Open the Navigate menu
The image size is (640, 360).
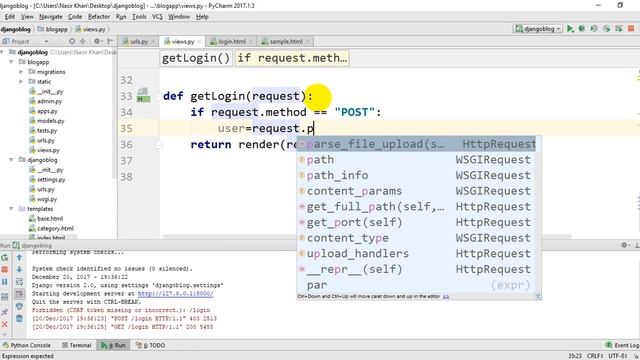pyautogui.click(x=51, y=17)
